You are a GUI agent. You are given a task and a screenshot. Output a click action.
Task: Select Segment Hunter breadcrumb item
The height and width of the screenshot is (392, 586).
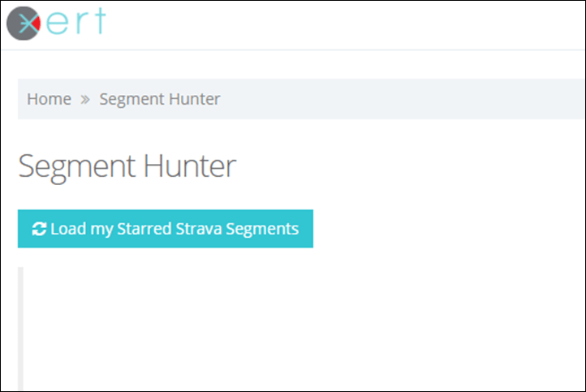tap(160, 99)
